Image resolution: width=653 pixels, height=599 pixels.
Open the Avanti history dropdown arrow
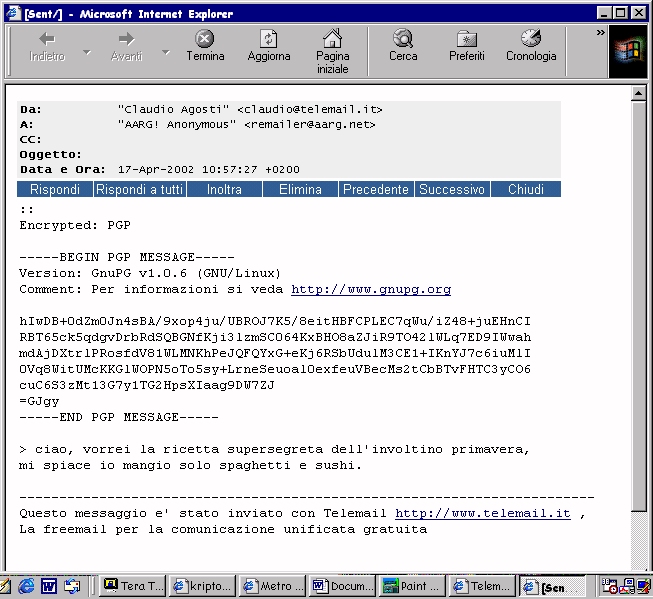[x=166, y=52]
